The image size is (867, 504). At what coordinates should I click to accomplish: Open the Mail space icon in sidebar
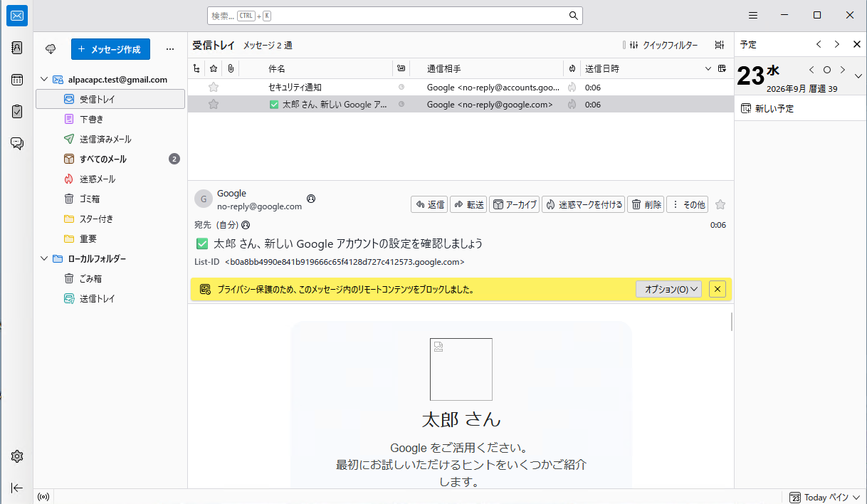pyautogui.click(x=17, y=16)
